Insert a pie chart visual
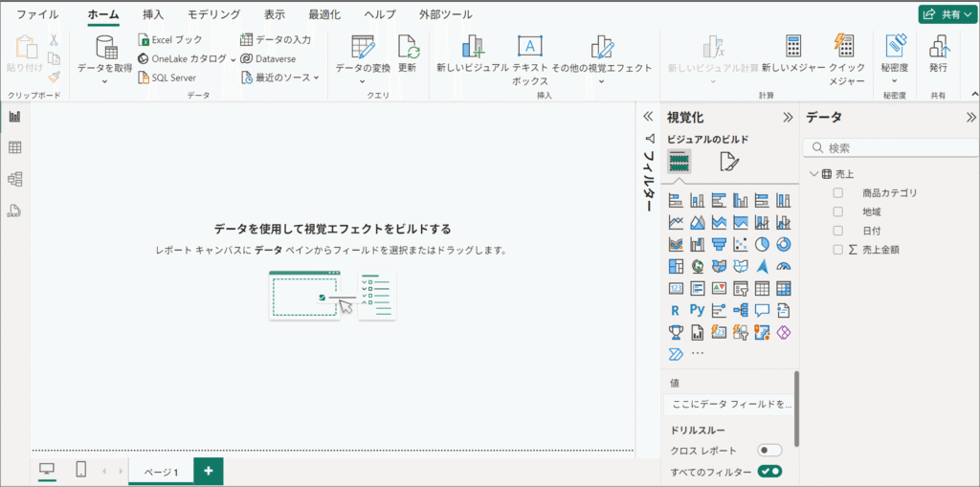 click(762, 244)
